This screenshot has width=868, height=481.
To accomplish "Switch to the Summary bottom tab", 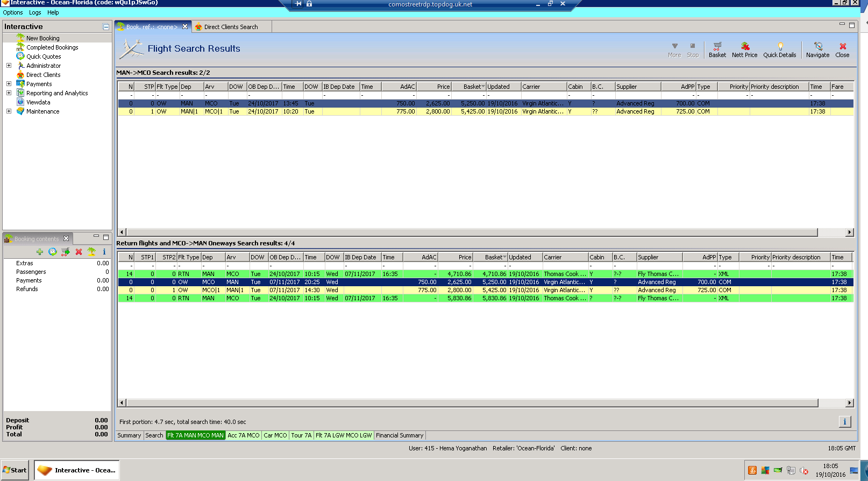I will [x=129, y=435].
